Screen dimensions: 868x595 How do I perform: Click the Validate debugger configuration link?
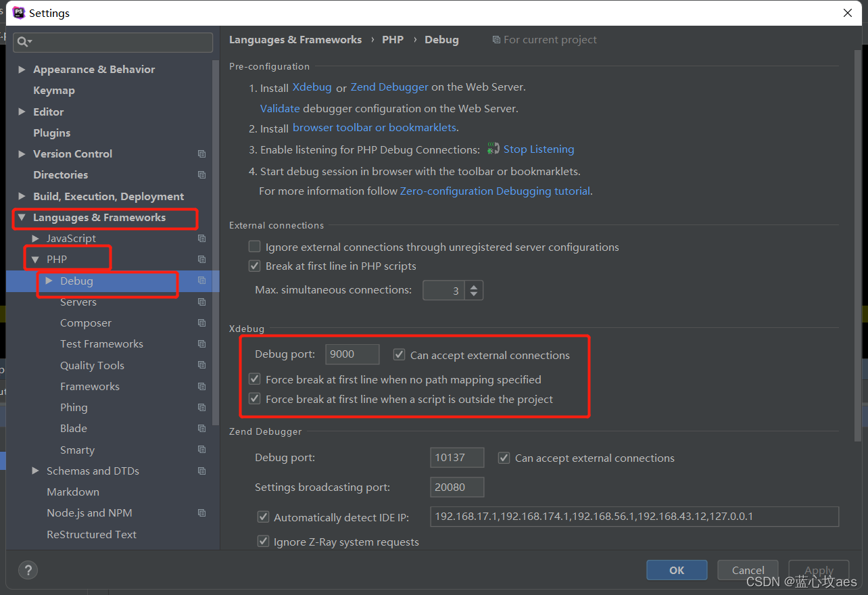pyautogui.click(x=280, y=108)
